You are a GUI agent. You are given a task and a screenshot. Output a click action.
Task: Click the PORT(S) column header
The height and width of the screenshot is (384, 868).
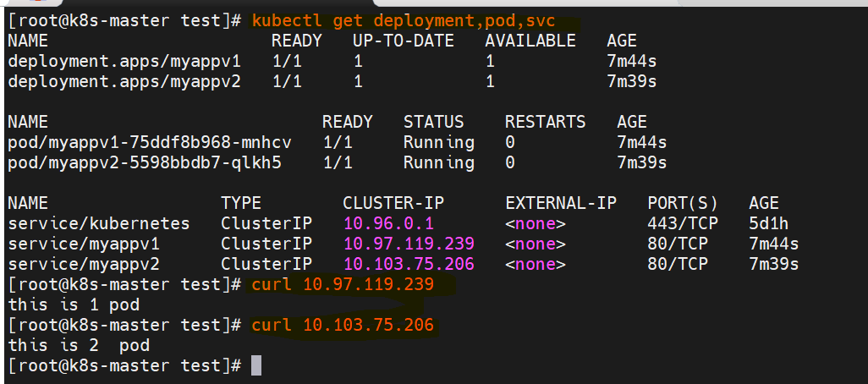pyautogui.click(x=683, y=203)
